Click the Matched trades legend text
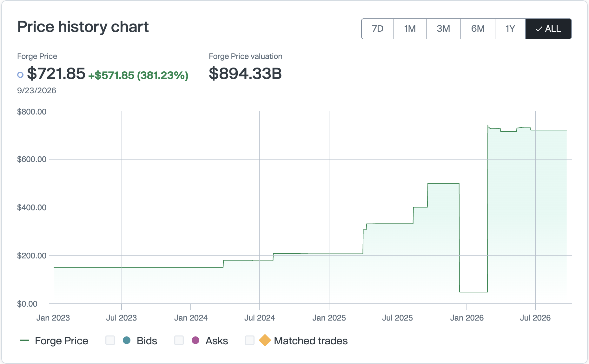Screen dimensions: 589x364 311,341
